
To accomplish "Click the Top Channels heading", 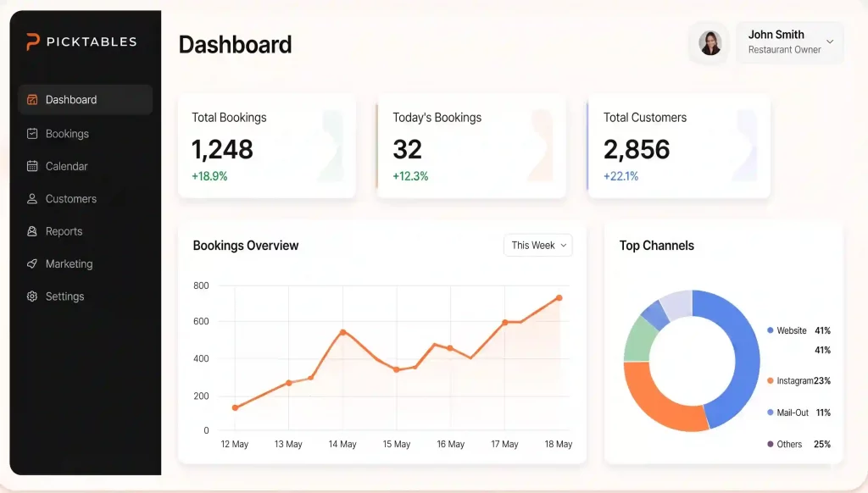I will (x=657, y=245).
